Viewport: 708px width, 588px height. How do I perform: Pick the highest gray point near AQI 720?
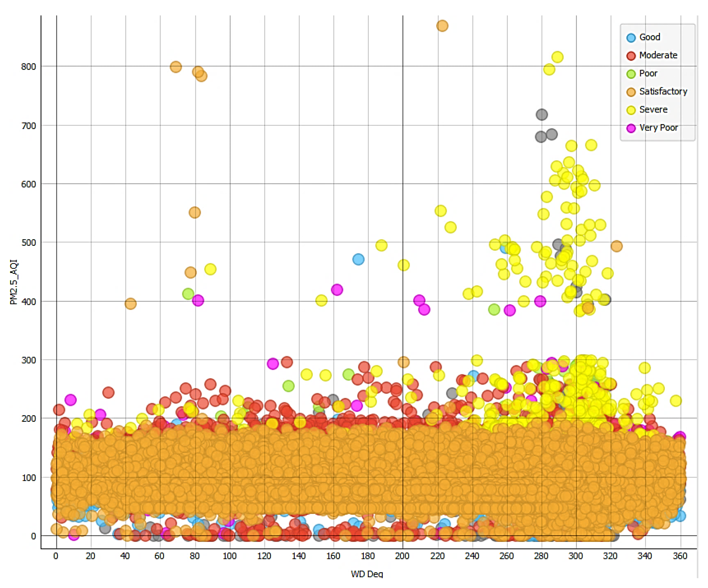[541, 115]
